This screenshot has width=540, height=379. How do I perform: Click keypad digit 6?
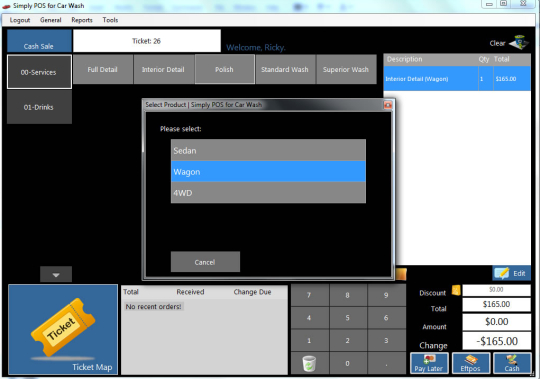point(386,318)
